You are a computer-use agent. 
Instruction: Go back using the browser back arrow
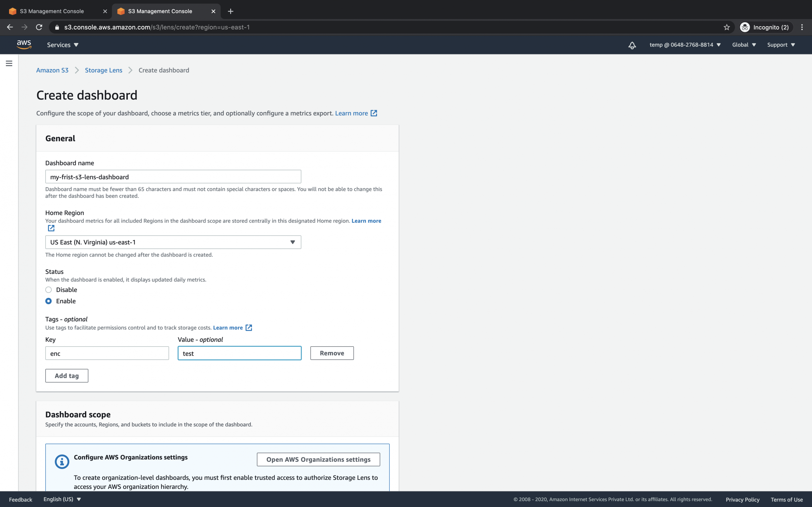tap(10, 27)
